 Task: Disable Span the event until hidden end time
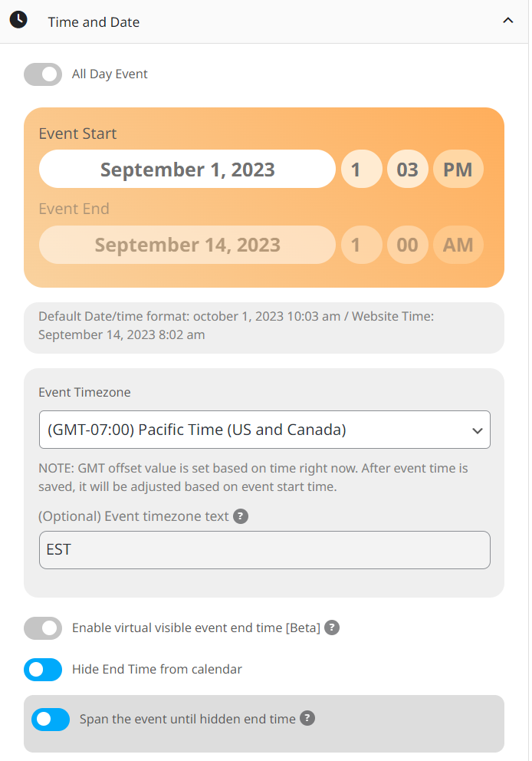click(51, 720)
